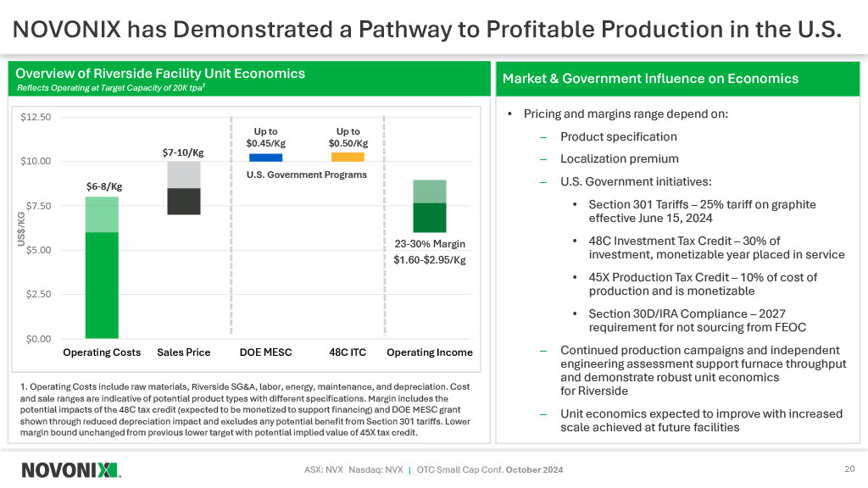868x488 pixels.
Task: Click the $6-8/Kg data label
Action: tap(104, 186)
